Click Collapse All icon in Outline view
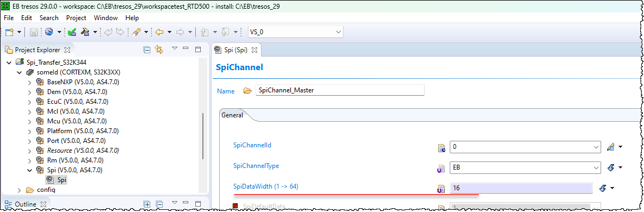644x212 pixels. pyautogui.click(x=160, y=204)
